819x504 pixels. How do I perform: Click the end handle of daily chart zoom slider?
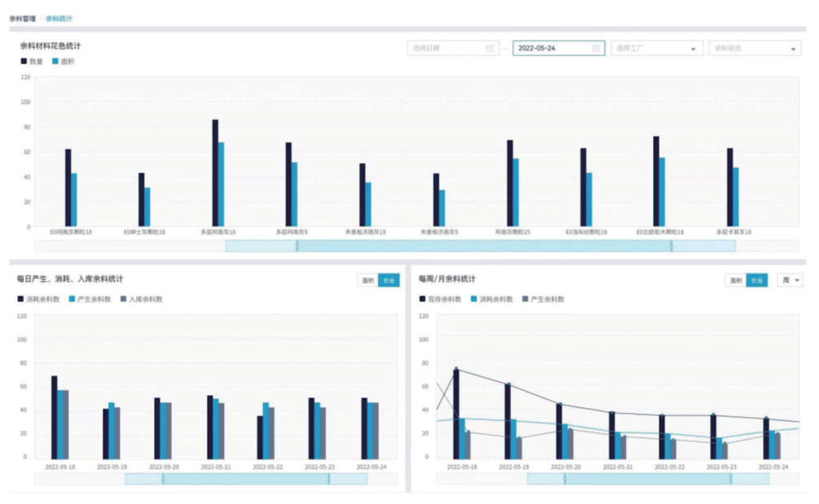click(329, 479)
